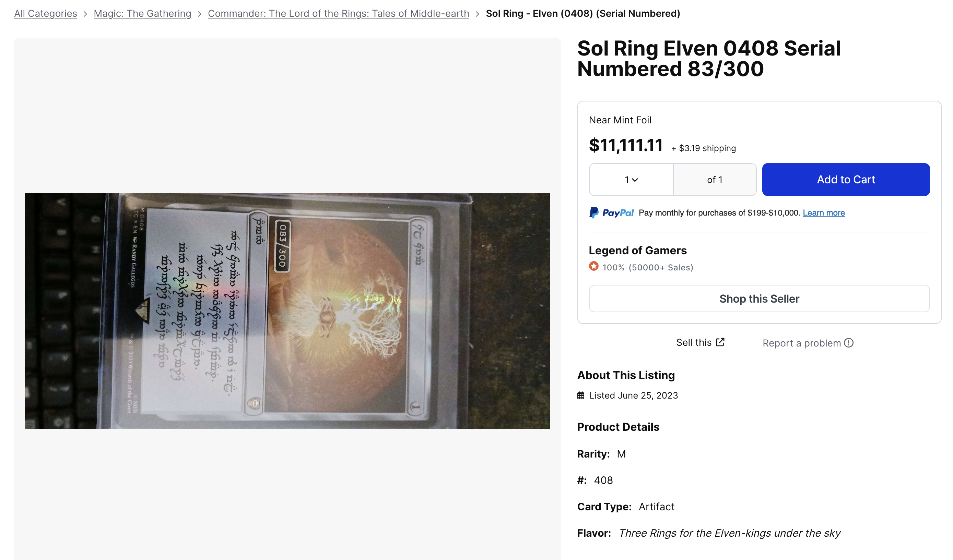Open the quantity dropdown showing 1

pyautogui.click(x=631, y=180)
